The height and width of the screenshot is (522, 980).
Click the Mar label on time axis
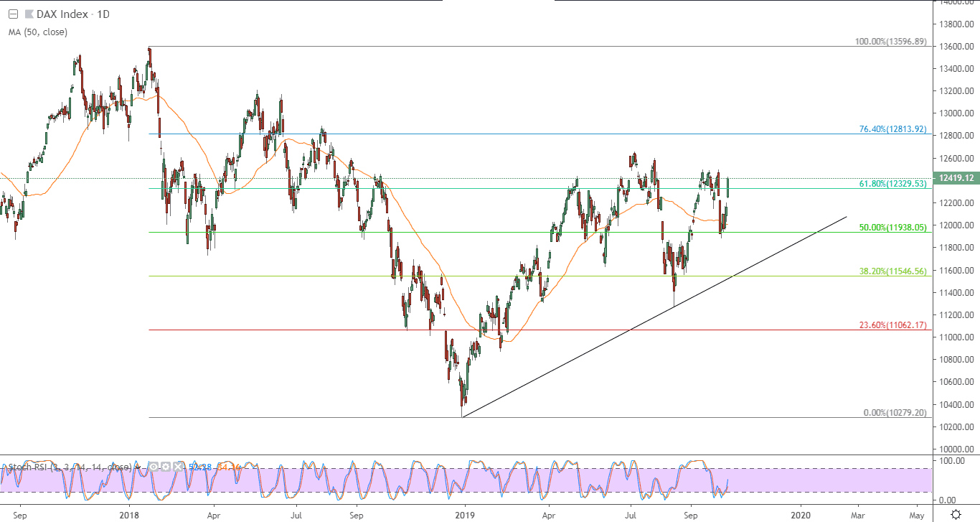(857, 515)
